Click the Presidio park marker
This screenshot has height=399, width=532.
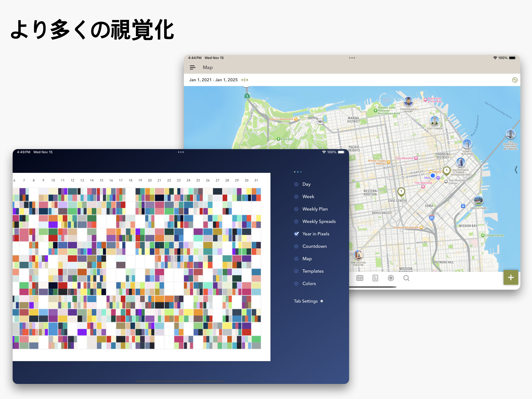[278, 139]
